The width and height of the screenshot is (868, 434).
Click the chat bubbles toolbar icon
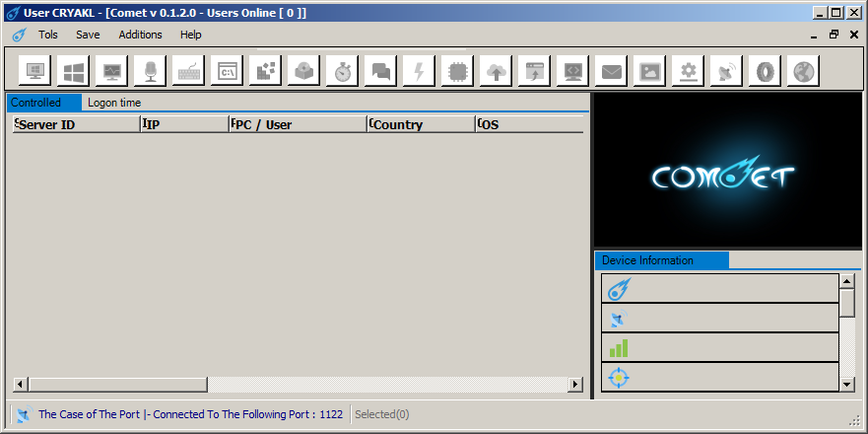(x=381, y=71)
